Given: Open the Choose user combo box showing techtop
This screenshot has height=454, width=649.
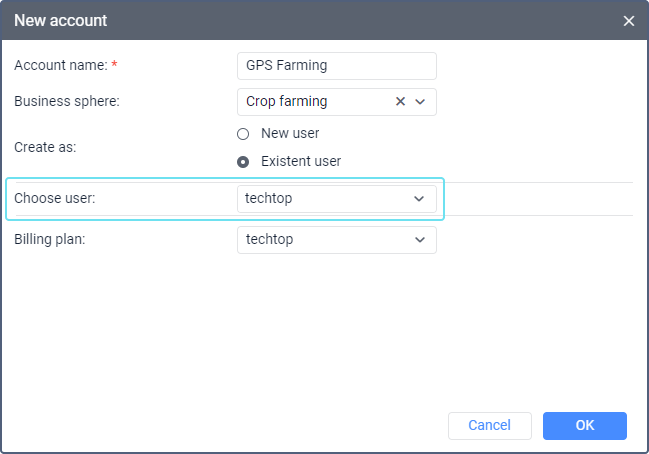Looking at the screenshot, I should [325, 199].
